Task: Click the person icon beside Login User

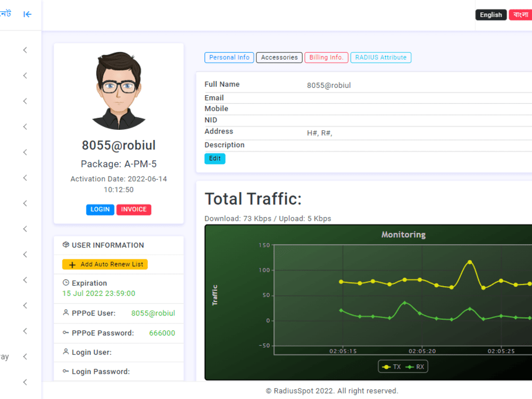Action: 66,352
